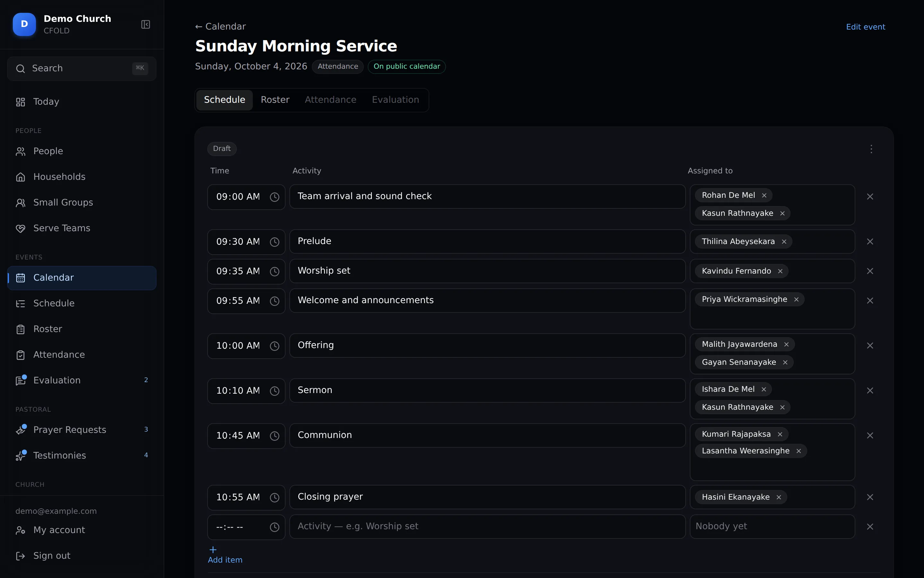Go back to Calendar via arrow link
The height and width of the screenshot is (578, 924).
click(220, 26)
